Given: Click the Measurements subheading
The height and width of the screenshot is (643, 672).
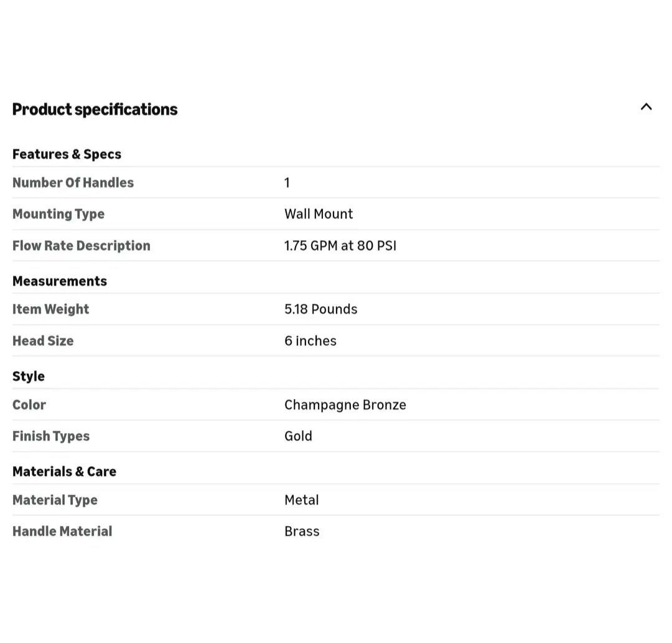Looking at the screenshot, I should pos(60,281).
